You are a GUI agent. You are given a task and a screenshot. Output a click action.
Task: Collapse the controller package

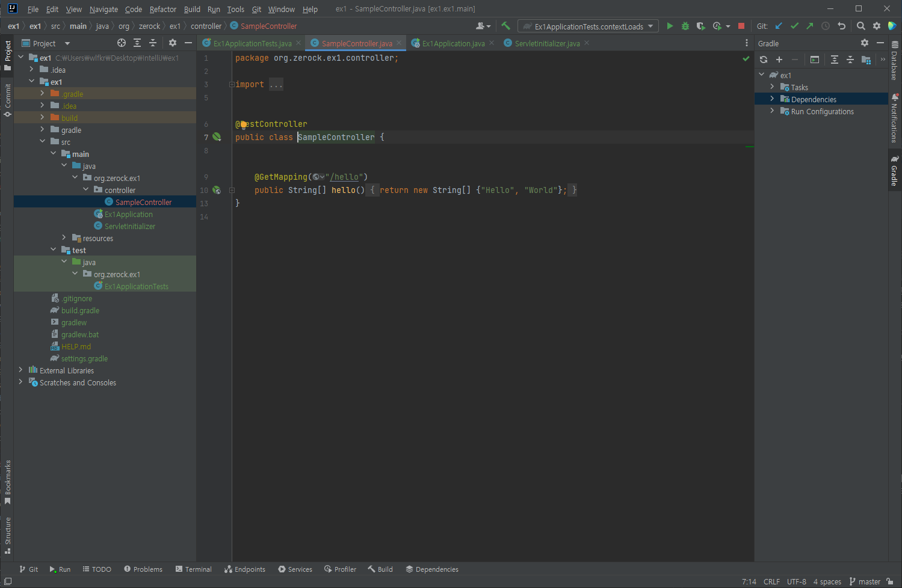point(85,189)
